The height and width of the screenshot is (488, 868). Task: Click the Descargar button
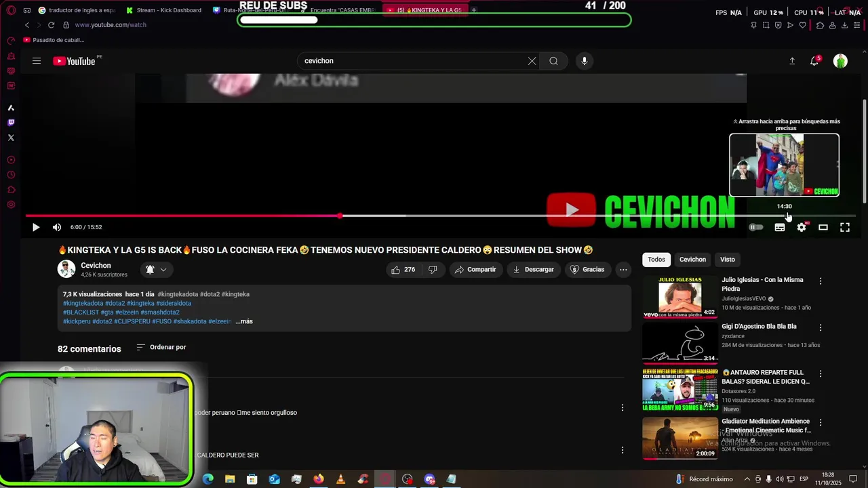[x=533, y=270]
